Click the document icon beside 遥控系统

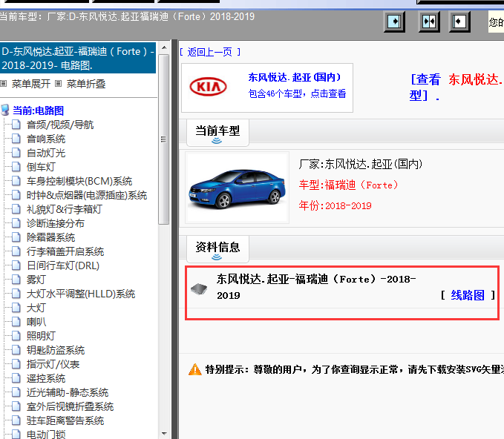coord(16,378)
